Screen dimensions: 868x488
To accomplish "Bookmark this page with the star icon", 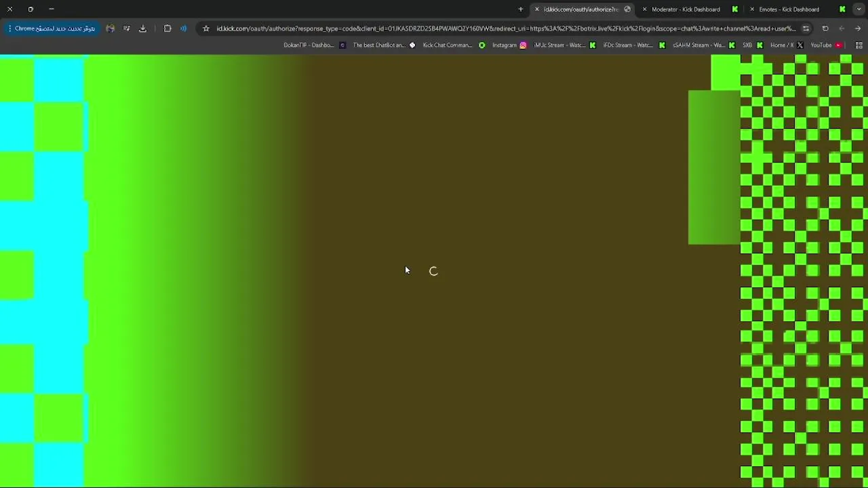I will (x=206, y=28).
